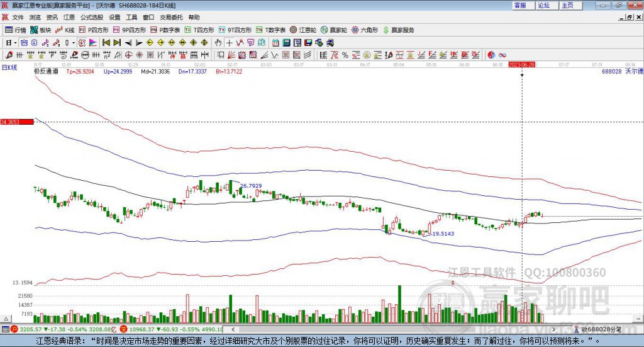
Task: Open the 江恩 menu
Action: click(x=69, y=17)
